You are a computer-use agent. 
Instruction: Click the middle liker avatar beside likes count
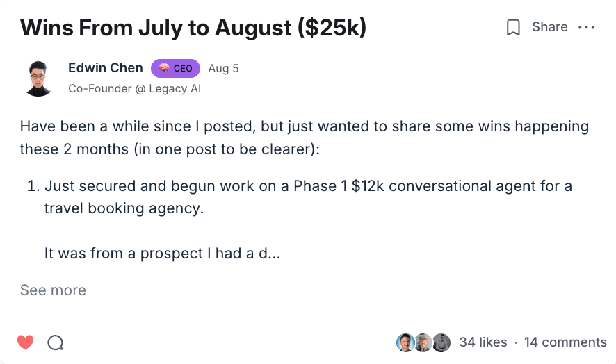423,342
